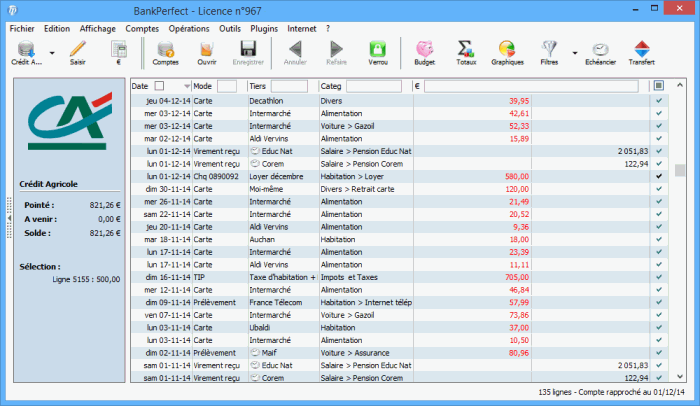
Task: Toggle checkmark for France Télecom row
Action: pyautogui.click(x=658, y=302)
